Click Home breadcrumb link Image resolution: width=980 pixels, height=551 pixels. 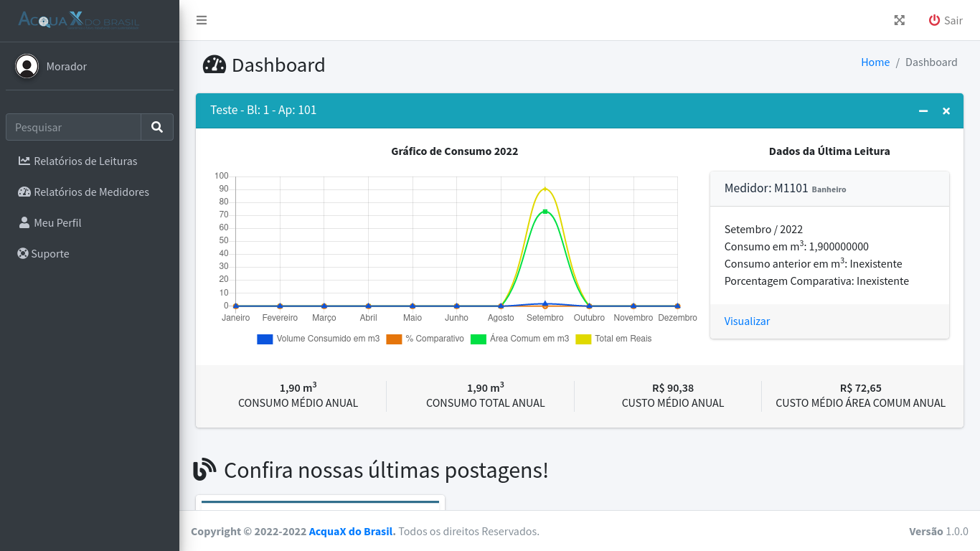(x=875, y=62)
